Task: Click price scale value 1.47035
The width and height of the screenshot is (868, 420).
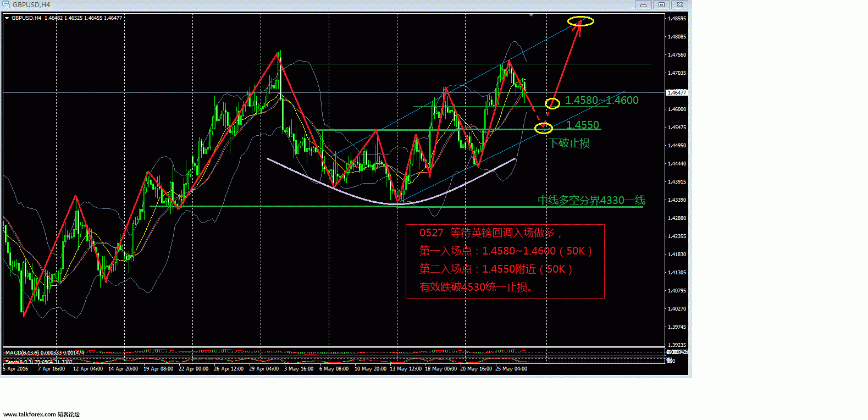Action: point(677,73)
